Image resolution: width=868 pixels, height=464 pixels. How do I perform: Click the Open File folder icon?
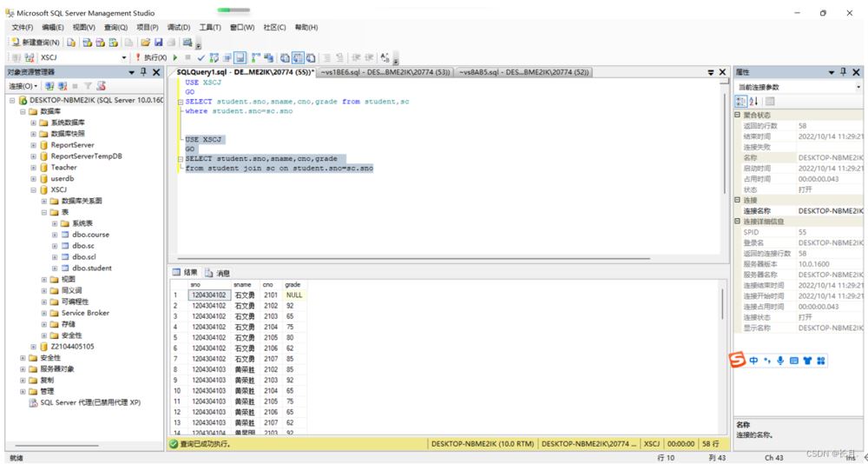tap(145, 42)
